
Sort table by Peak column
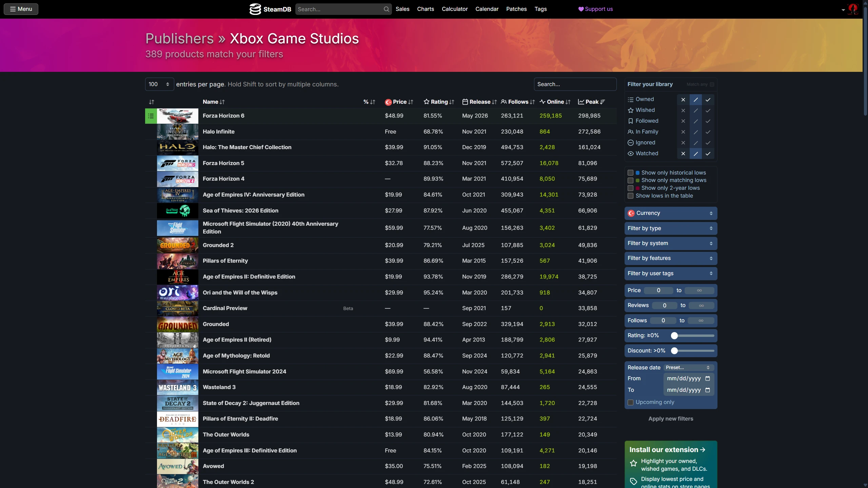tap(592, 102)
